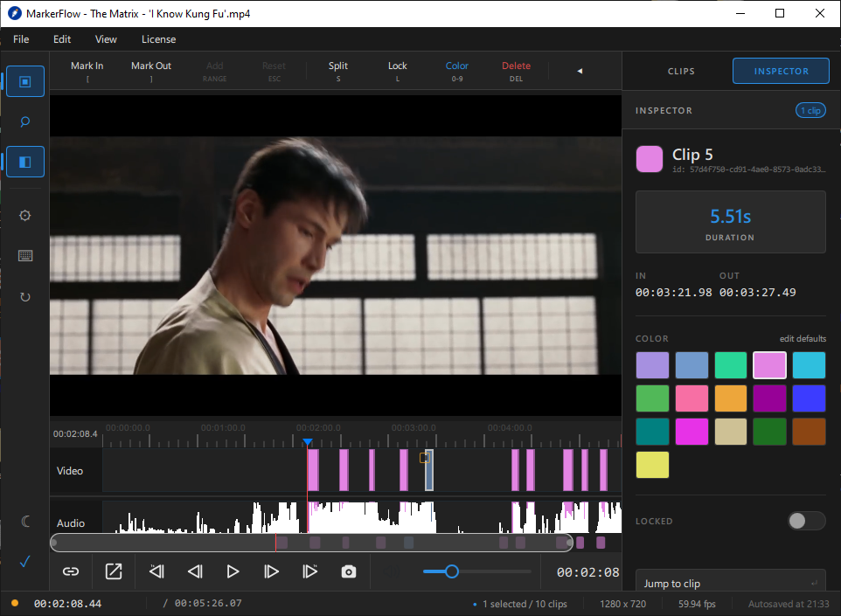Image resolution: width=841 pixels, height=616 pixels.
Task: Click '1 selected / 10 clips' status
Action: tap(525, 604)
